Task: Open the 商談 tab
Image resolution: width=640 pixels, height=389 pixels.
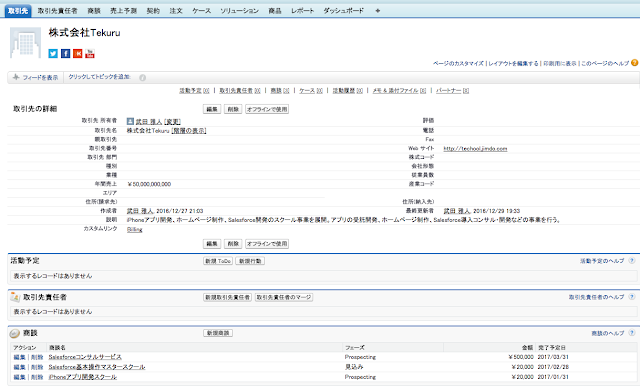Action: click(x=94, y=11)
